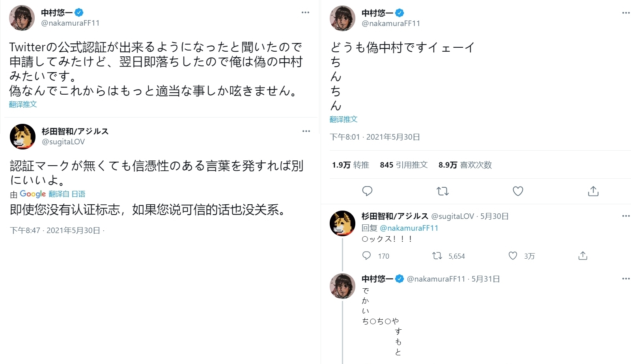The width and height of the screenshot is (631, 364).
Task: Click reply icon showing 170 replies
Action: (x=367, y=256)
